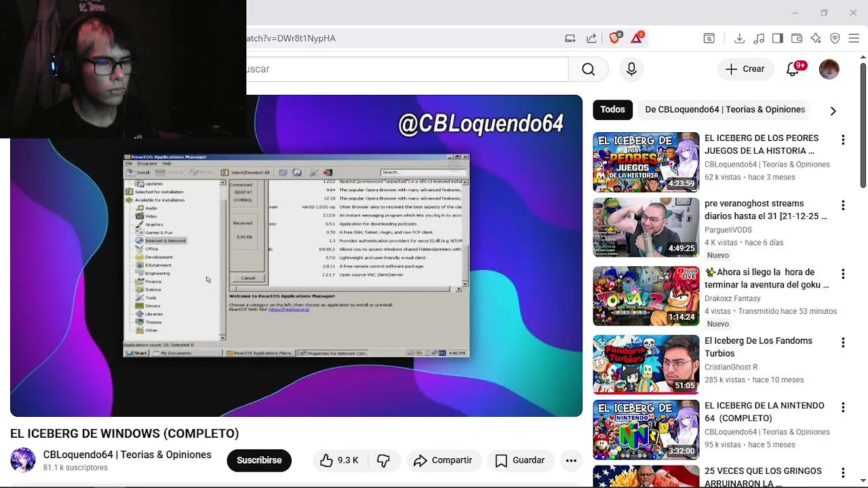The height and width of the screenshot is (488, 868).
Task: Open the Leo AI sparkle icon
Action: pyautogui.click(x=816, y=39)
